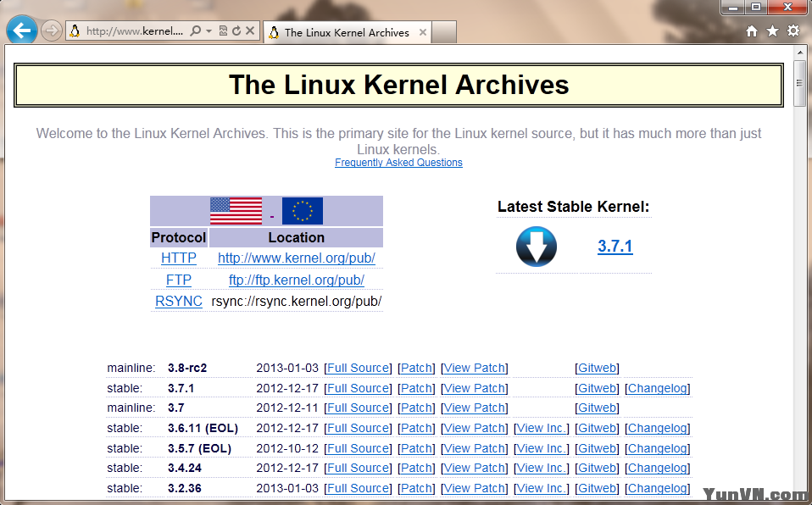Open Frequently Asked Questions link
The image size is (812, 505).
(398, 163)
